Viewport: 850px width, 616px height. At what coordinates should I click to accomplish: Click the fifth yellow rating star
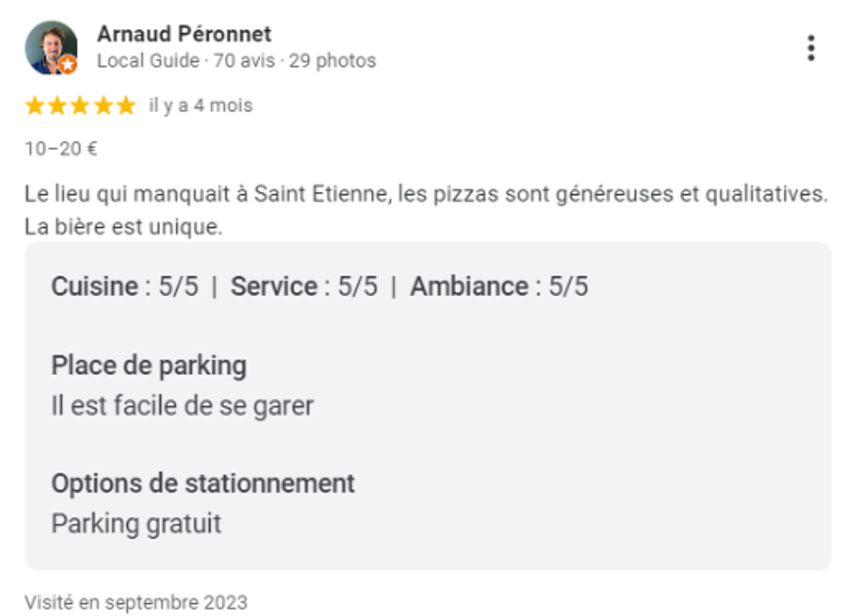click(126, 106)
